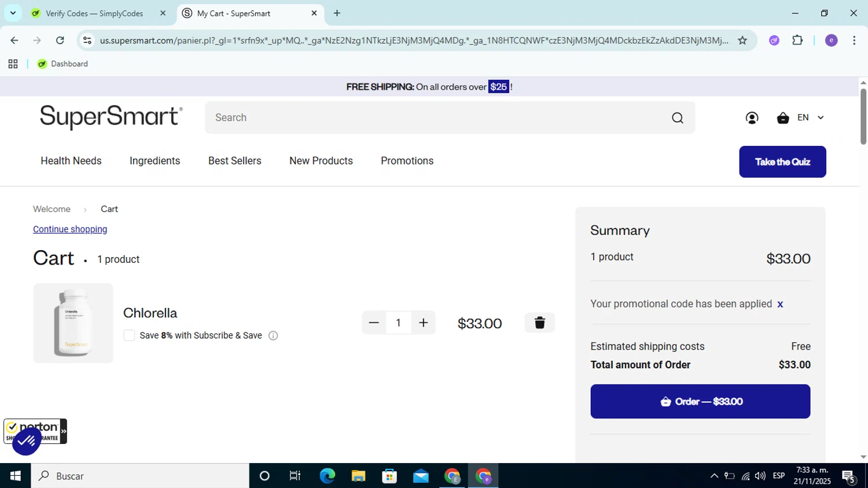868x488 pixels.
Task: Open File Explorer from taskbar
Action: click(x=358, y=476)
